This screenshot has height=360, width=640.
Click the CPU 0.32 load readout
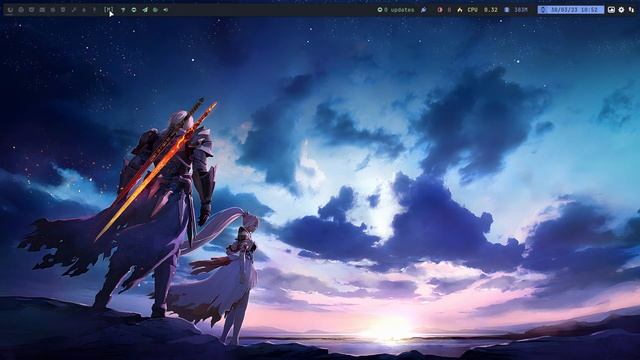482,9
